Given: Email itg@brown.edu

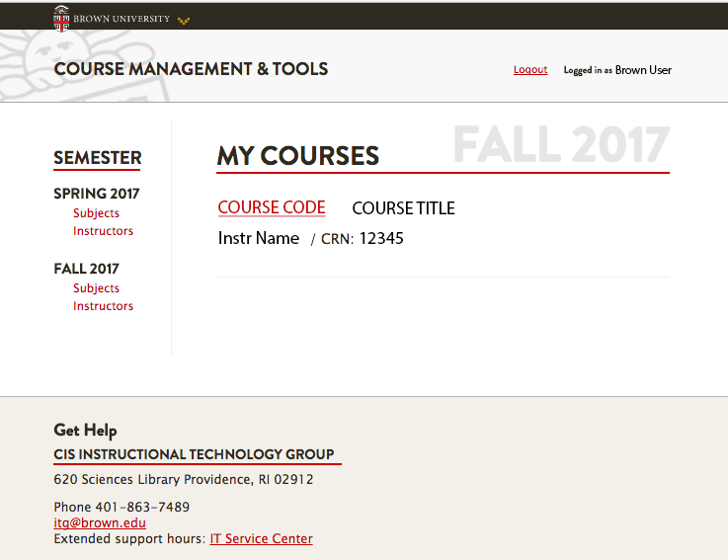Looking at the screenshot, I should point(100,522).
